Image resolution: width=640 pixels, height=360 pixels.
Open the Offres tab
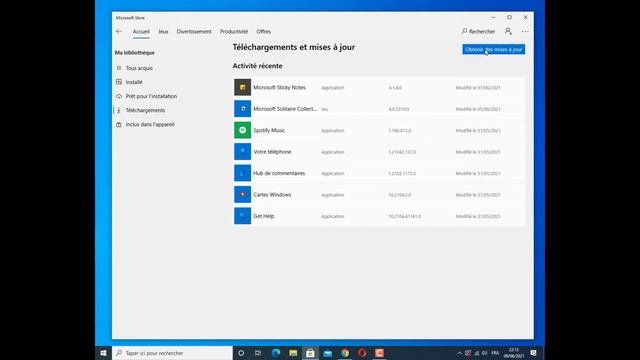click(x=264, y=31)
